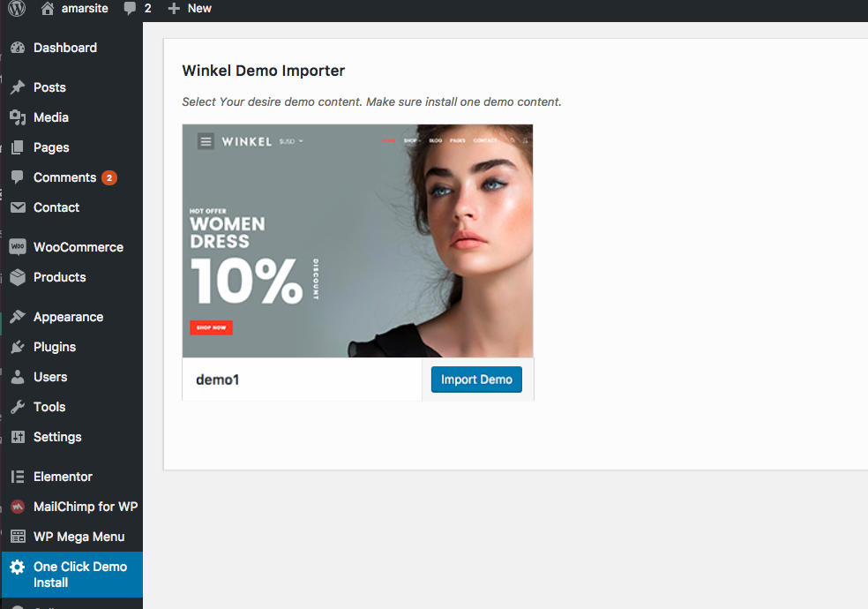Click the home icon beside amarsite

48,8
